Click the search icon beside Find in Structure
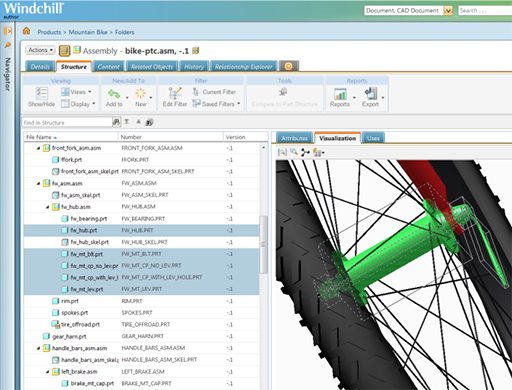This screenshot has width=512, height=390. pyautogui.click(x=116, y=122)
